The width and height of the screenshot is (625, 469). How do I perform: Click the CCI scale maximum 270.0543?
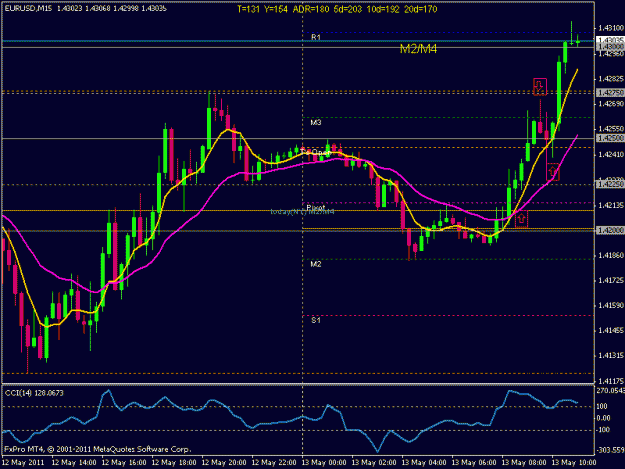[610, 391]
